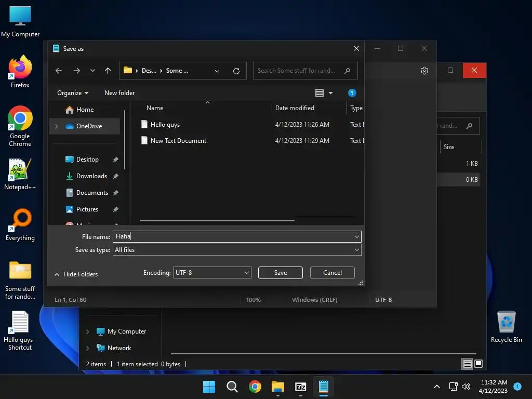
Task: Select Hello guys - Shortcut icon
Action: tap(20, 331)
